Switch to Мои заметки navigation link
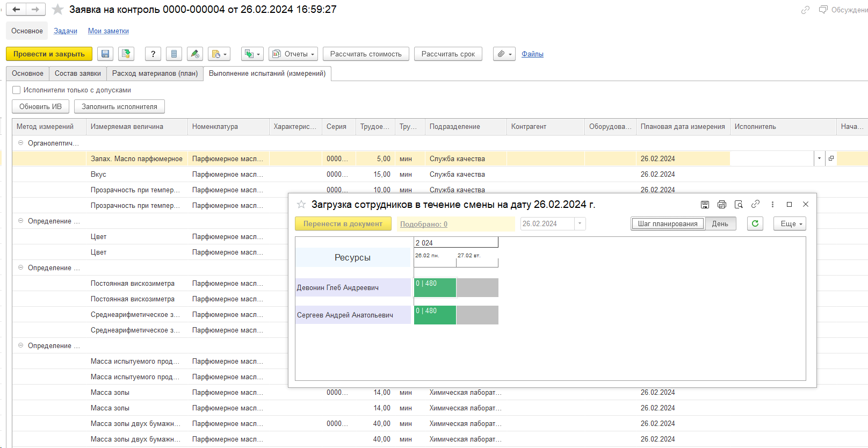Image resolution: width=868 pixels, height=448 pixels. [x=108, y=31]
